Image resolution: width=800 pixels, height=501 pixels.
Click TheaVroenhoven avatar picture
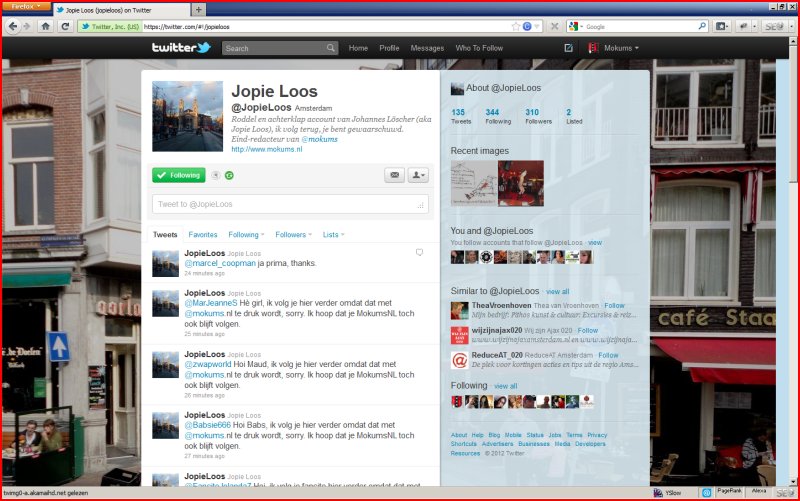pos(459,310)
